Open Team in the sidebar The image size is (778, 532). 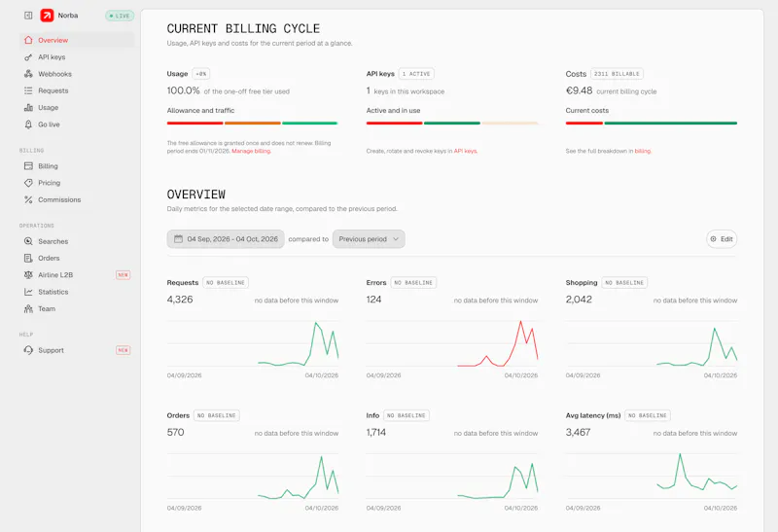point(77,309)
